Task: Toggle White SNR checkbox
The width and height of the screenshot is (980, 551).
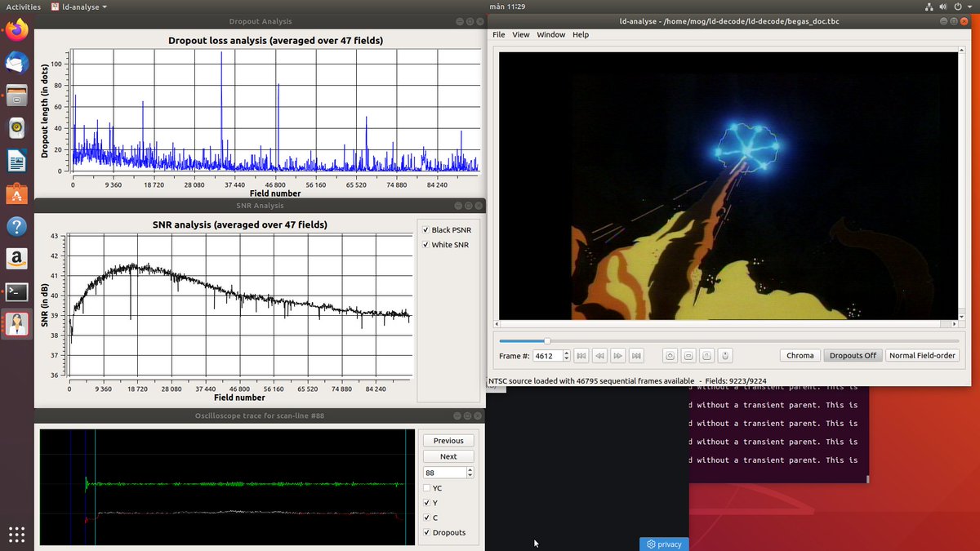Action: (425, 245)
